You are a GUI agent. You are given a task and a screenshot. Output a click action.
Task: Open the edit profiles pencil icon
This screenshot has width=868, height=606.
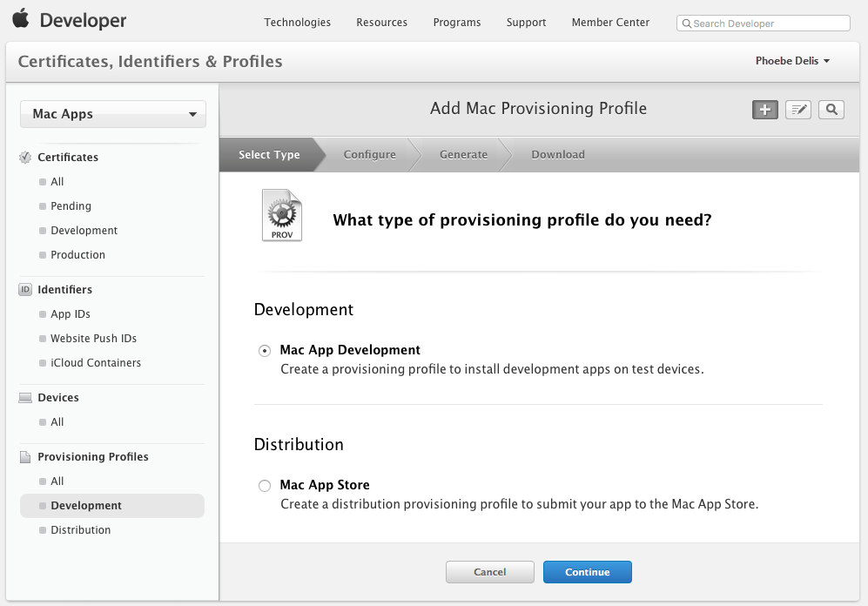(797, 110)
